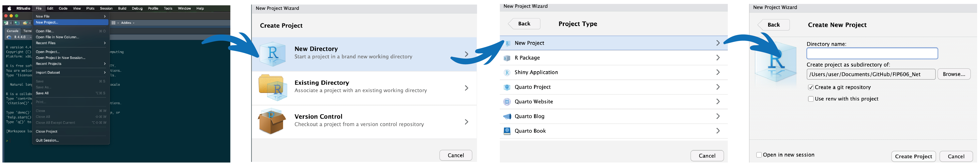The height and width of the screenshot is (166, 980).
Task: Expand the Import Dataset submenu arrow
Action: (105, 72)
